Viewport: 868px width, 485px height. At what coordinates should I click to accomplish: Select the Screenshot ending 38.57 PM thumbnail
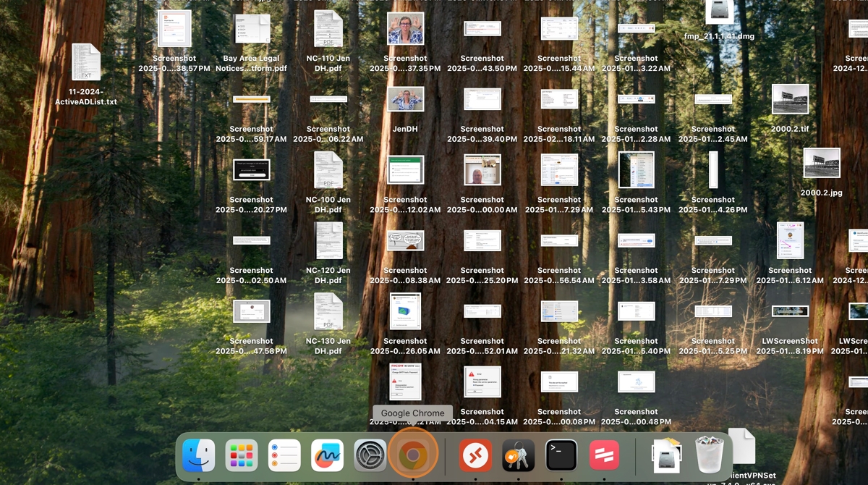point(174,28)
